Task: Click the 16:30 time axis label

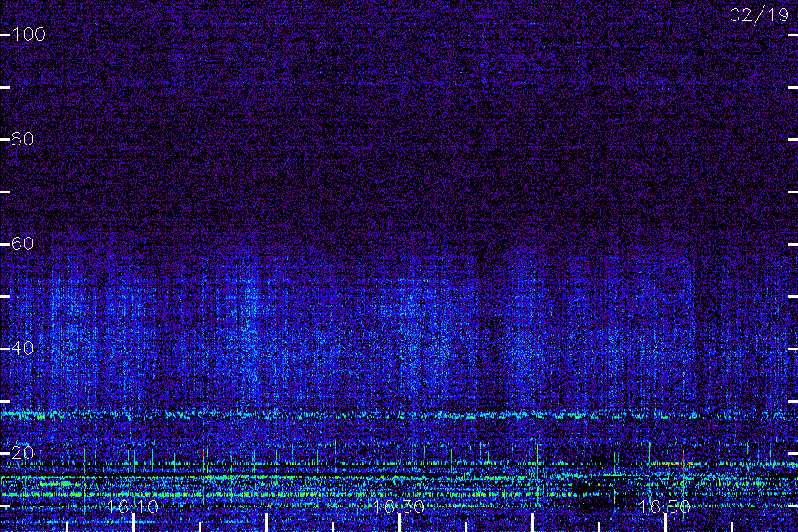Action: tap(399, 506)
